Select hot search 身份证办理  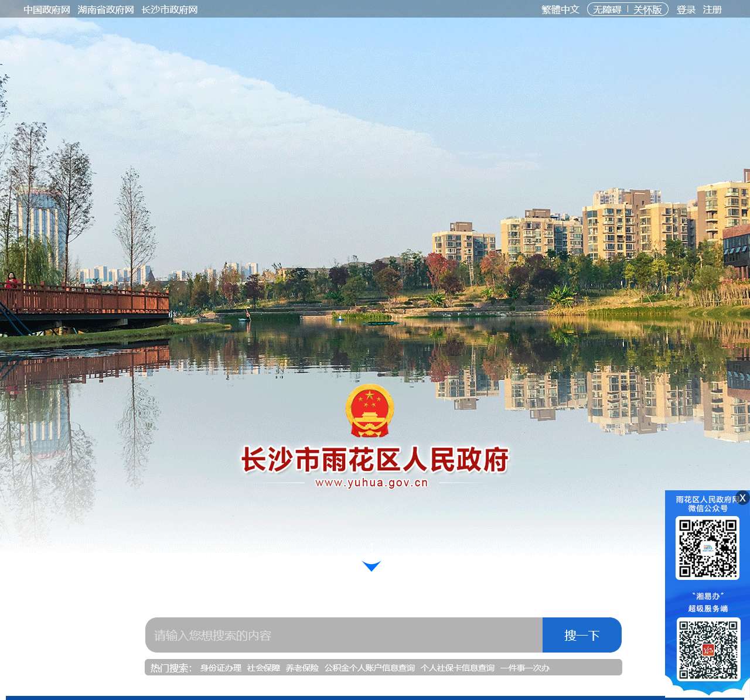click(220, 668)
